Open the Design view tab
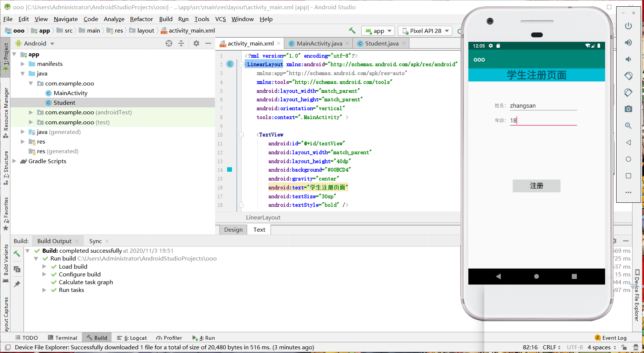This screenshot has width=644, height=353. tap(233, 229)
